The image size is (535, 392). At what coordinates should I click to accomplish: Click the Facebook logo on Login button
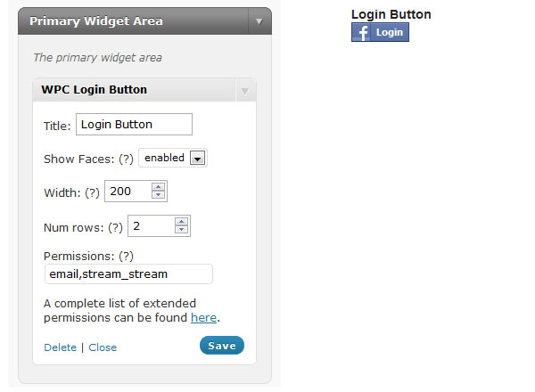[x=361, y=32]
